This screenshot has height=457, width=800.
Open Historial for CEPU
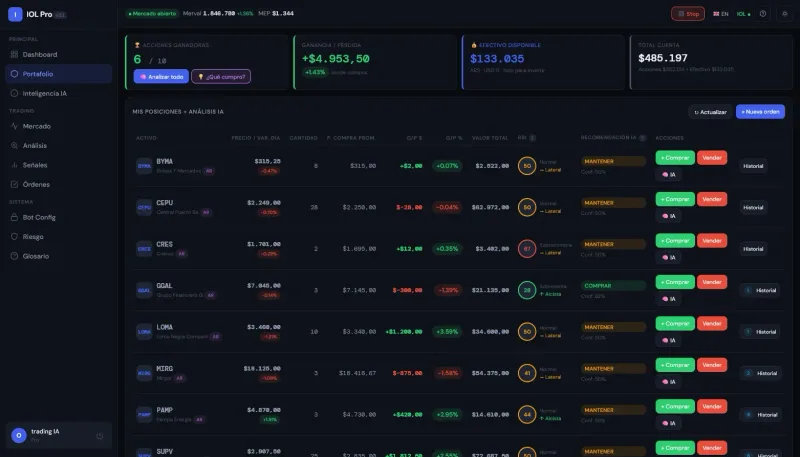753,208
